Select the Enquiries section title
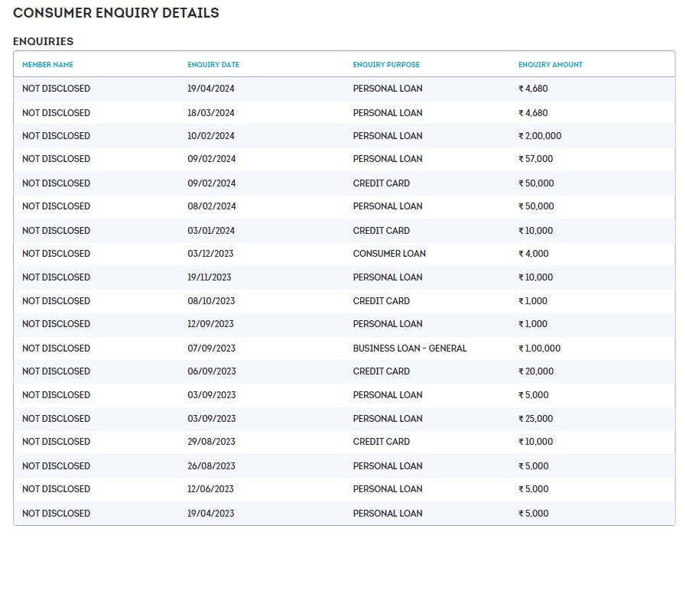689x616 pixels. pyautogui.click(x=44, y=41)
